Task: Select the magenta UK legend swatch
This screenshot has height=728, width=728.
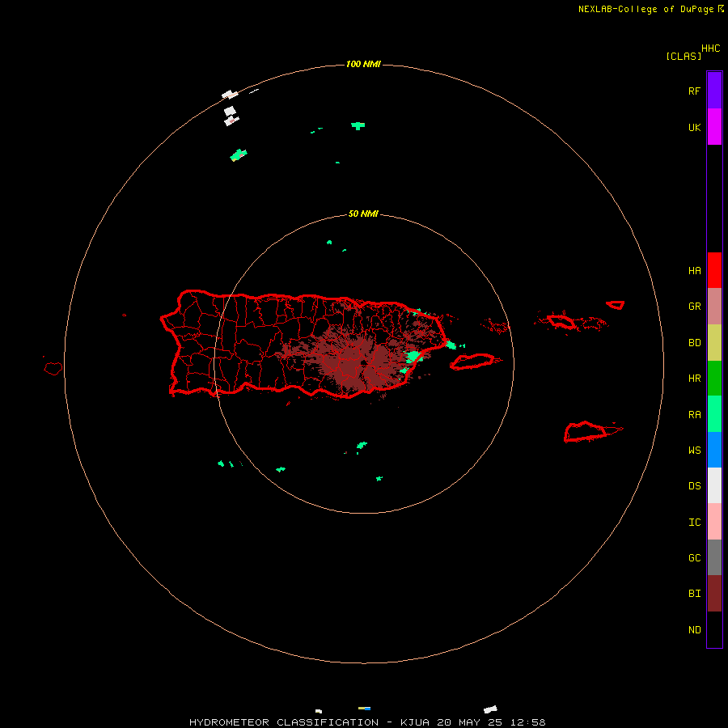Action: click(714, 127)
